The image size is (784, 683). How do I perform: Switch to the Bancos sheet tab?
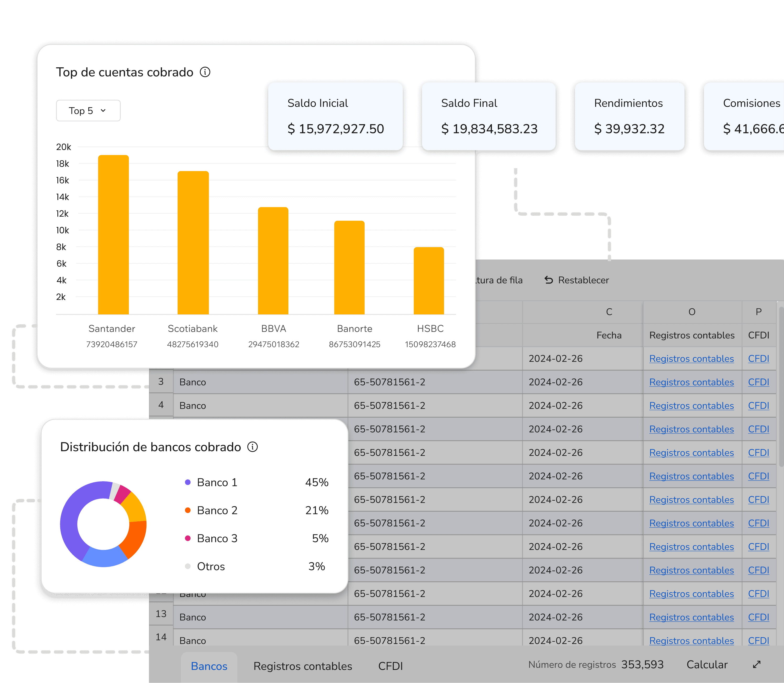[x=209, y=666]
